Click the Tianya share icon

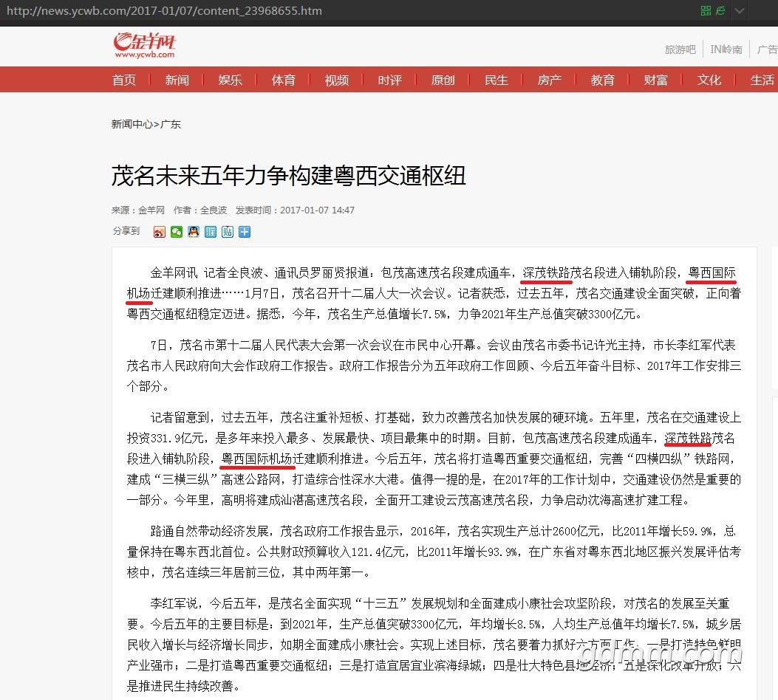coord(211,232)
